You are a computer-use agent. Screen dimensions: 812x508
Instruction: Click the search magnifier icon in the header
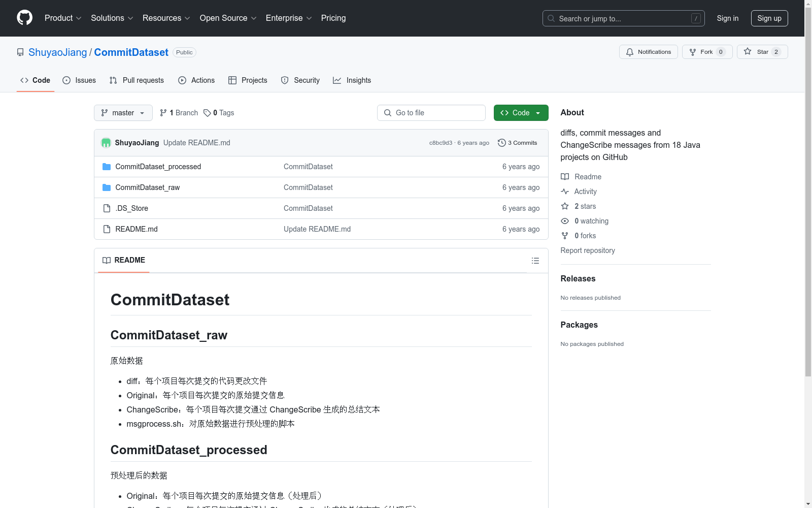coord(551,18)
